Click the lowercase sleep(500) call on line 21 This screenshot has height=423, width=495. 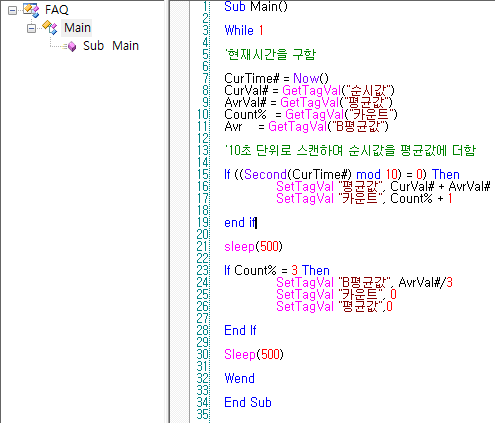coord(253,246)
